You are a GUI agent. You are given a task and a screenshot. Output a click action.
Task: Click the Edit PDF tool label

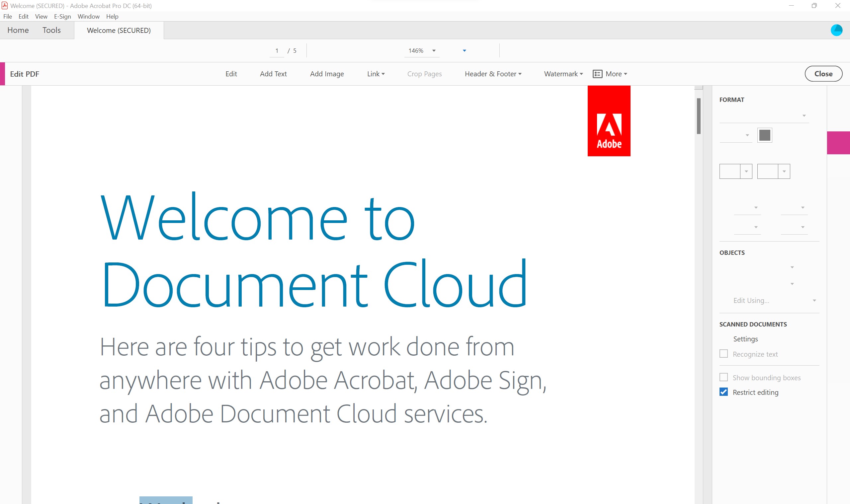(24, 74)
